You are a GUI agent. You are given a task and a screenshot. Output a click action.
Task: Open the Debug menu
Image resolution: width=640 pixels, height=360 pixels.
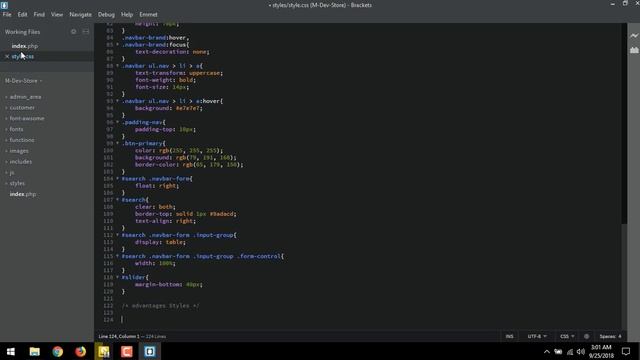[x=106, y=14]
